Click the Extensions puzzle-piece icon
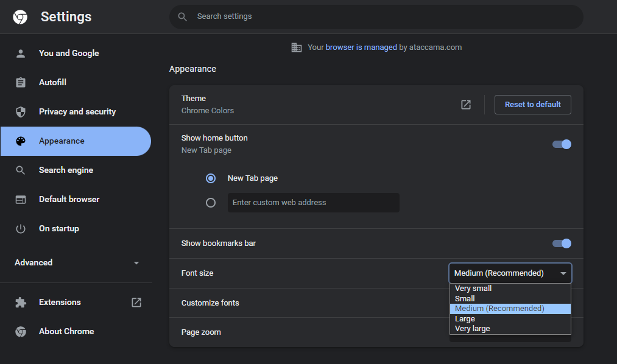Screen dimensions: 617x364 [21, 302]
